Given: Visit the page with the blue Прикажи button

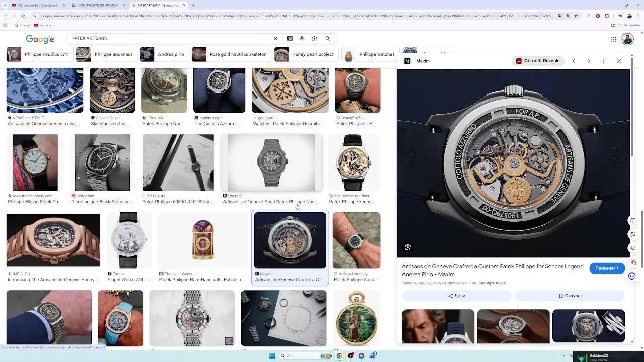Looking at the screenshot, I should pyautogui.click(x=607, y=268).
